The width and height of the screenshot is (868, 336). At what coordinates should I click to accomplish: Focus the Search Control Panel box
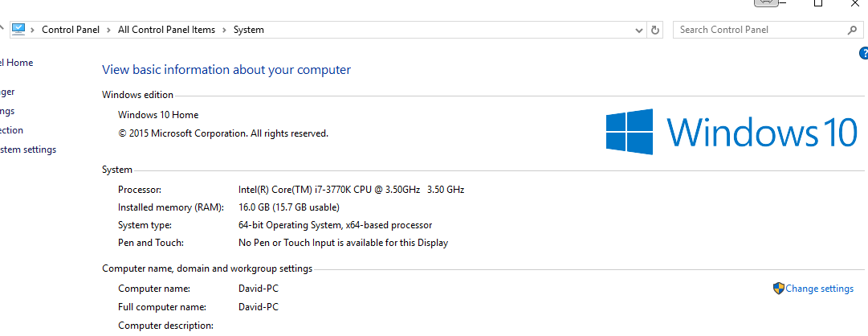pos(760,30)
